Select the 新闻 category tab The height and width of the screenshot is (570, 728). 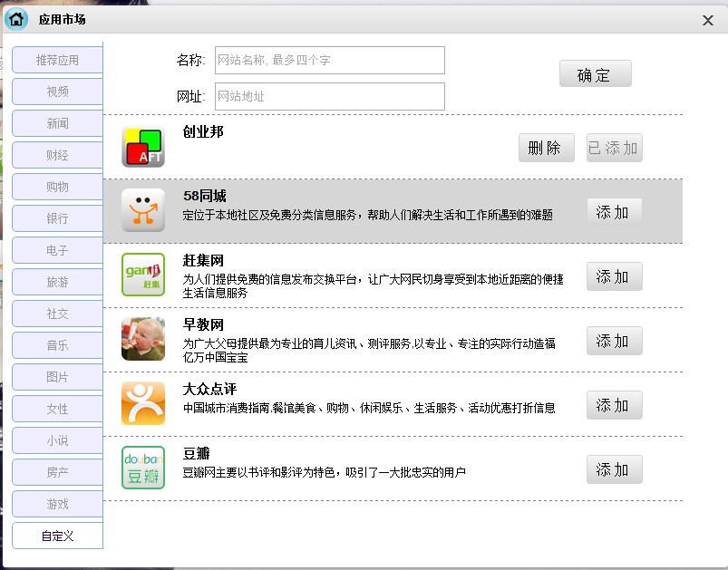[x=58, y=123]
